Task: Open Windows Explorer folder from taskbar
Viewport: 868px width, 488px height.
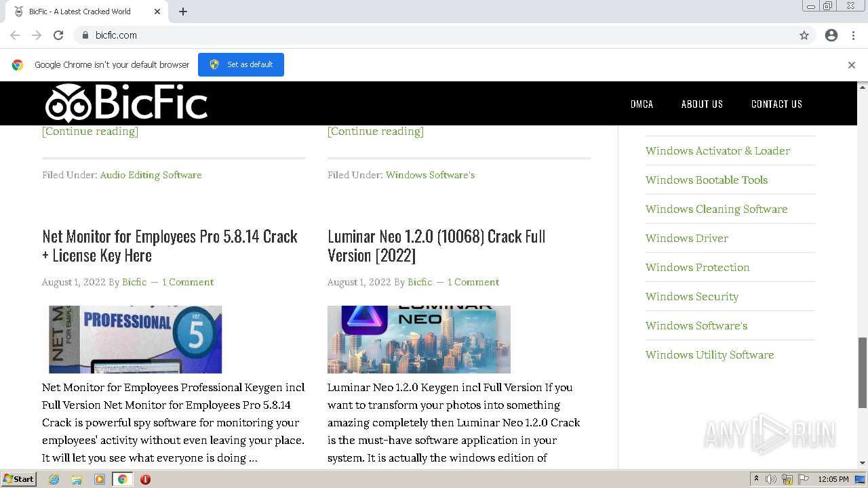Action: click(x=77, y=479)
